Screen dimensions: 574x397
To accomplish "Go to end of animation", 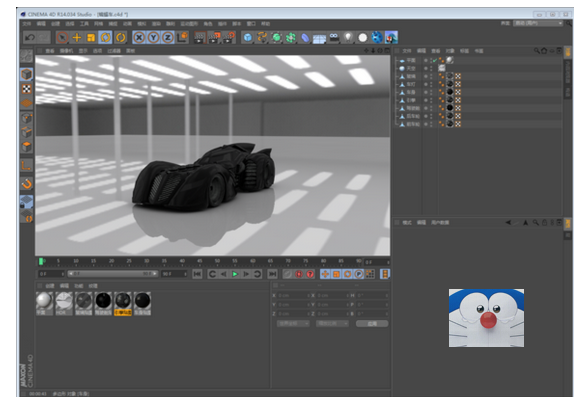I will (x=272, y=274).
